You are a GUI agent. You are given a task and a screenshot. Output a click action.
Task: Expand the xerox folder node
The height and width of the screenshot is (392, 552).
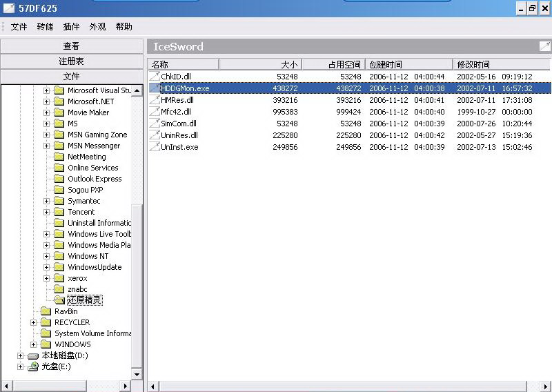[x=46, y=278]
